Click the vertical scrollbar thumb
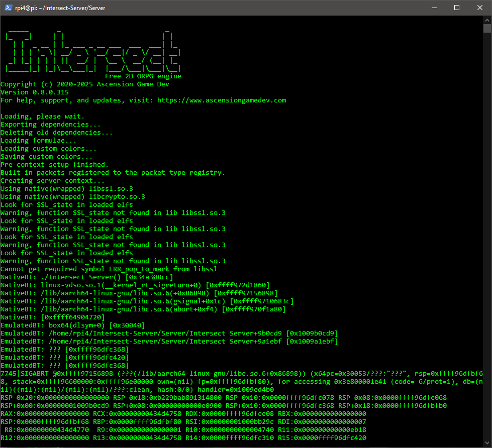This screenshot has width=492, height=448. [487, 28]
